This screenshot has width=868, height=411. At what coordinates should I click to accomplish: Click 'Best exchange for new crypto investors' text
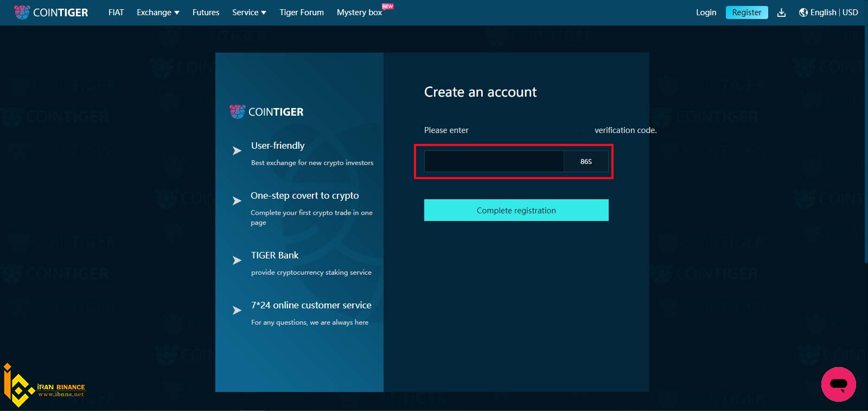click(312, 163)
